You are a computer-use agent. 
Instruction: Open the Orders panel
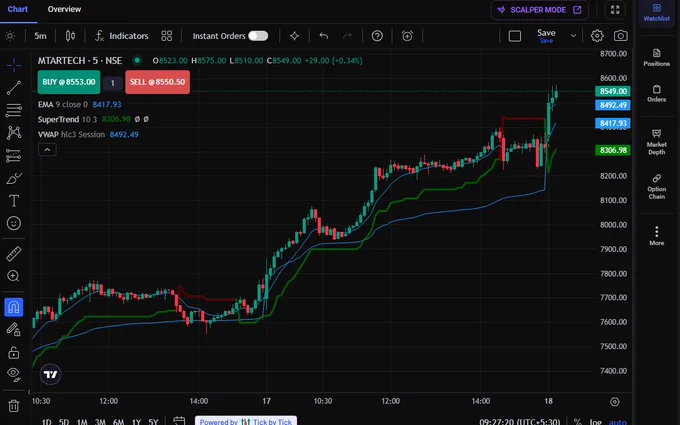pyautogui.click(x=657, y=94)
